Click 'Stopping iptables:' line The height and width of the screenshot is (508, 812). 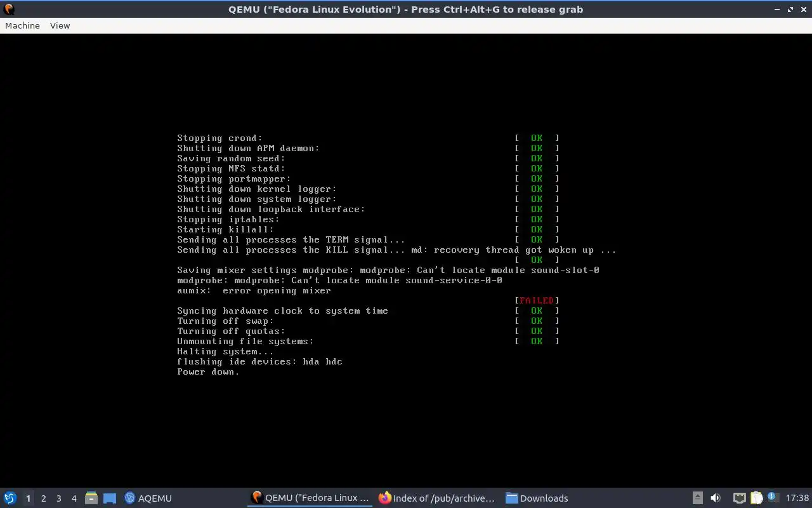tap(228, 219)
